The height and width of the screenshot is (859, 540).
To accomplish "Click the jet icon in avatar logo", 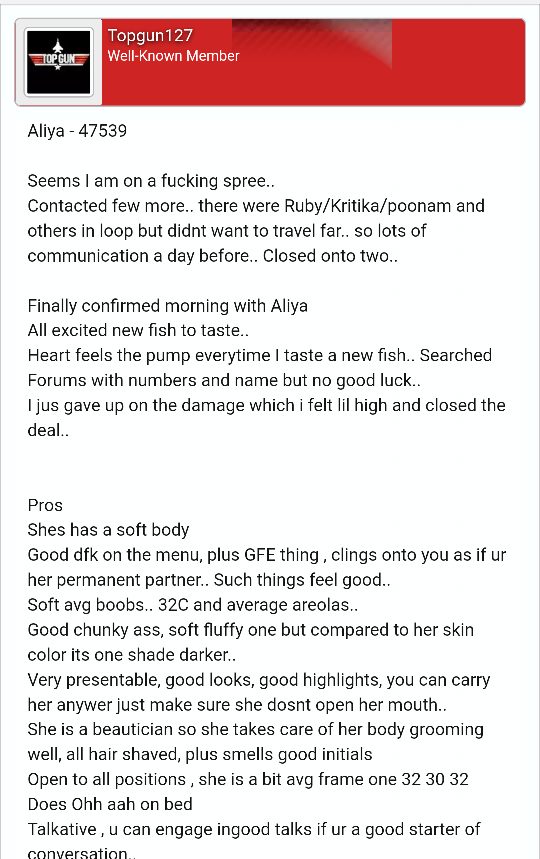I will coord(58,45).
